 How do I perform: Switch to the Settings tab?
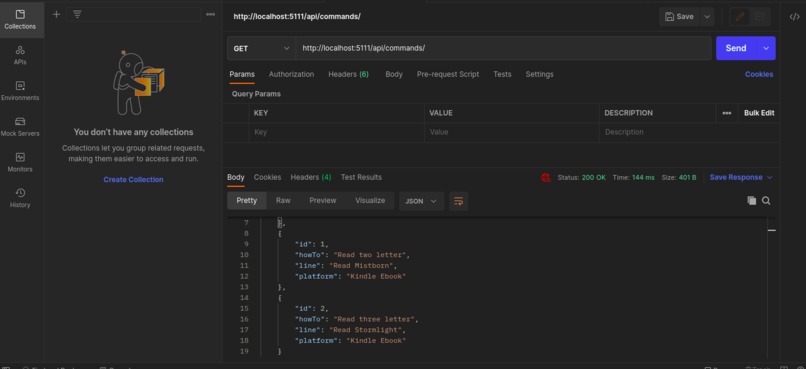point(539,74)
